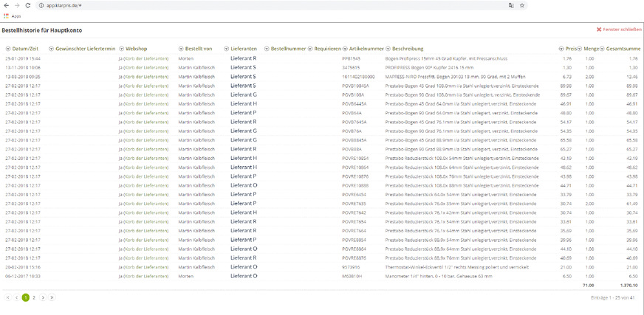Click Lieferant R in the PPB1545 row
The width and height of the screenshot is (644, 315).
coord(244,59)
